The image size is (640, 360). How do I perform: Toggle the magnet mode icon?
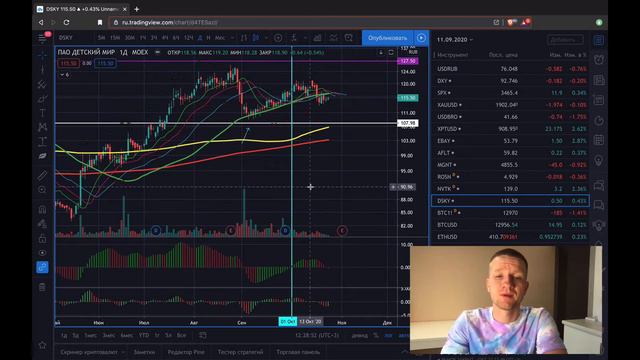point(42,210)
